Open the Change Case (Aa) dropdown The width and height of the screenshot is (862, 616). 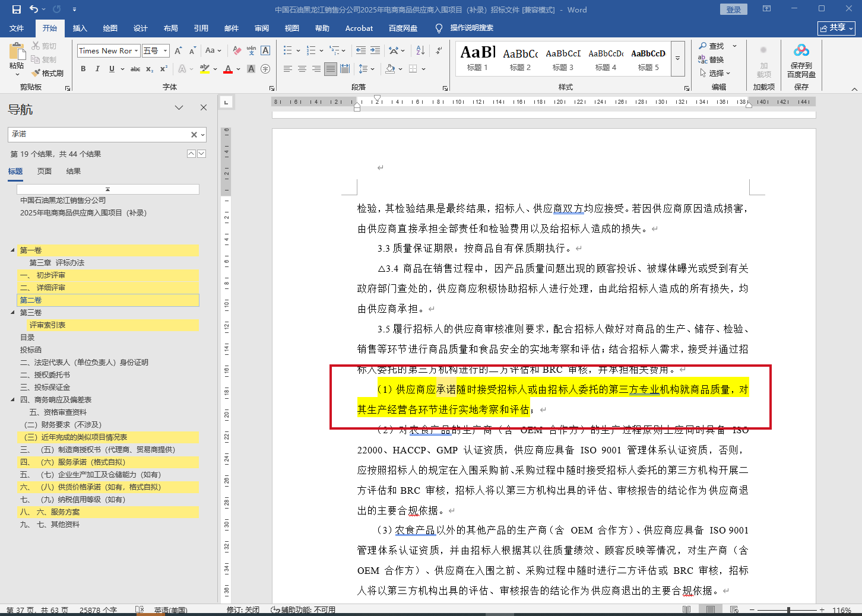[213, 51]
